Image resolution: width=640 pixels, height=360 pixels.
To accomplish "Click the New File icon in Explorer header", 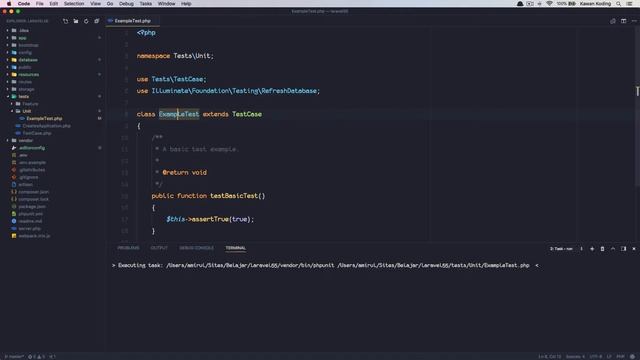I will (x=66, y=21).
